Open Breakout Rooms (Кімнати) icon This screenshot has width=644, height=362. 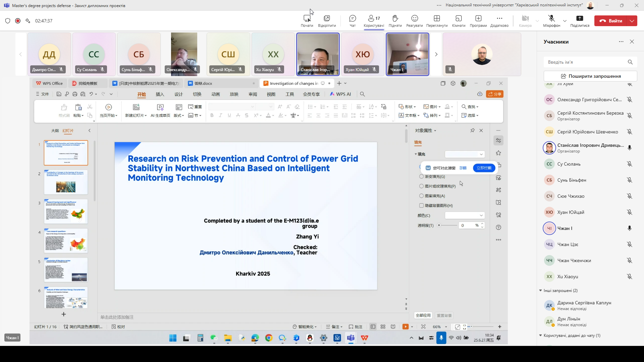(x=458, y=18)
